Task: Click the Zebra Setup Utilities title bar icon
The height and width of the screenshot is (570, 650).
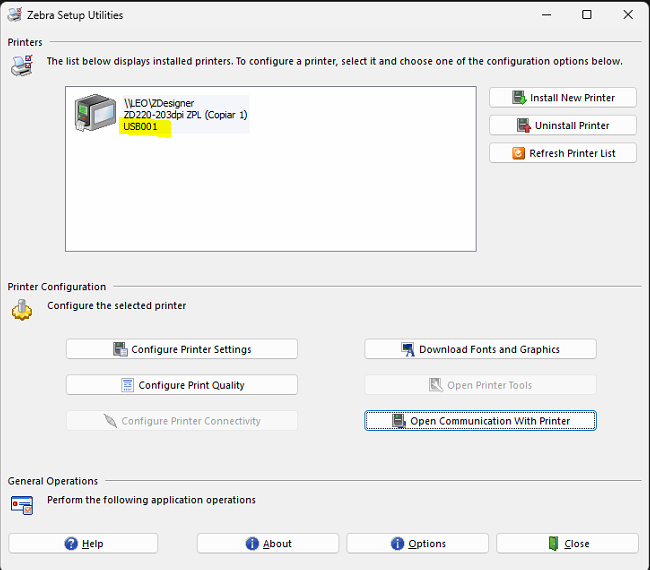Action: pyautogui.click(x=15, y=15)
